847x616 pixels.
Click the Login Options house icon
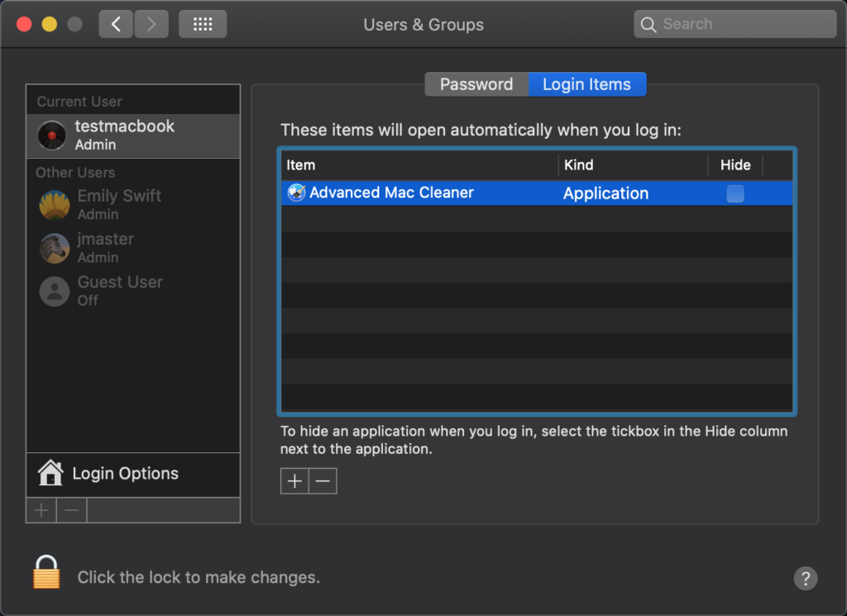click(50, 473)
